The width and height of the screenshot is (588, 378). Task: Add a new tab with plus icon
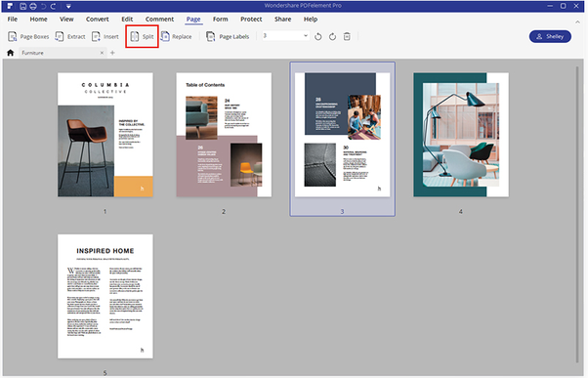tap(112, 53)
